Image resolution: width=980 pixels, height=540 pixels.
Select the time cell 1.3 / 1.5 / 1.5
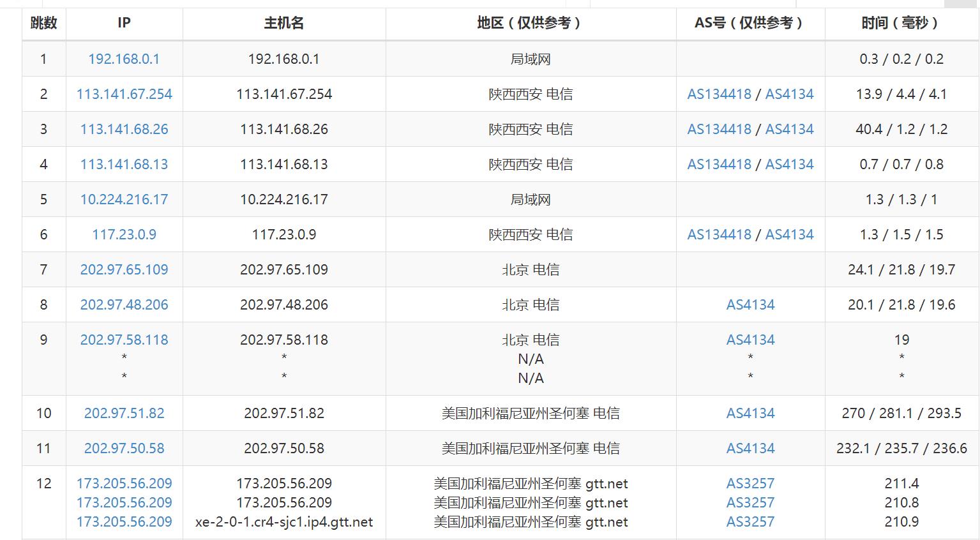click(901, 234)
